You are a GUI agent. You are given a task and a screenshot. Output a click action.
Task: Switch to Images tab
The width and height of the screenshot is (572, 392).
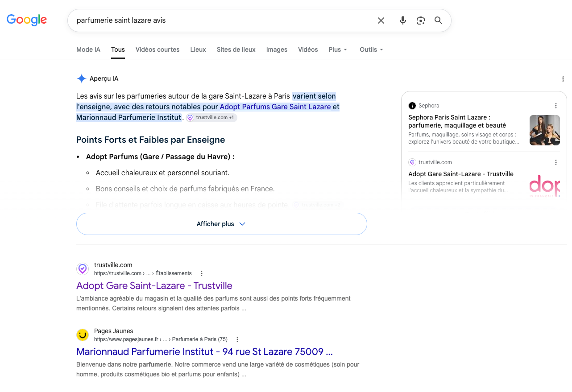click(277, 50)
